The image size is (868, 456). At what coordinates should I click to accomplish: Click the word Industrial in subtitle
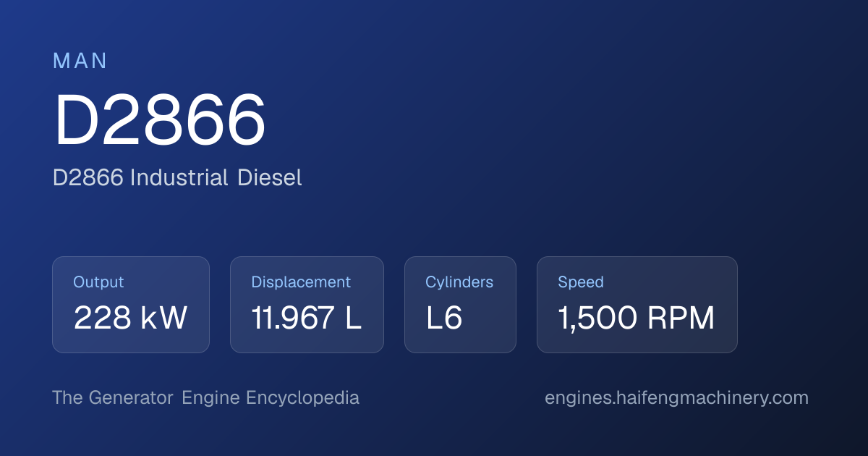pos(179,177)
